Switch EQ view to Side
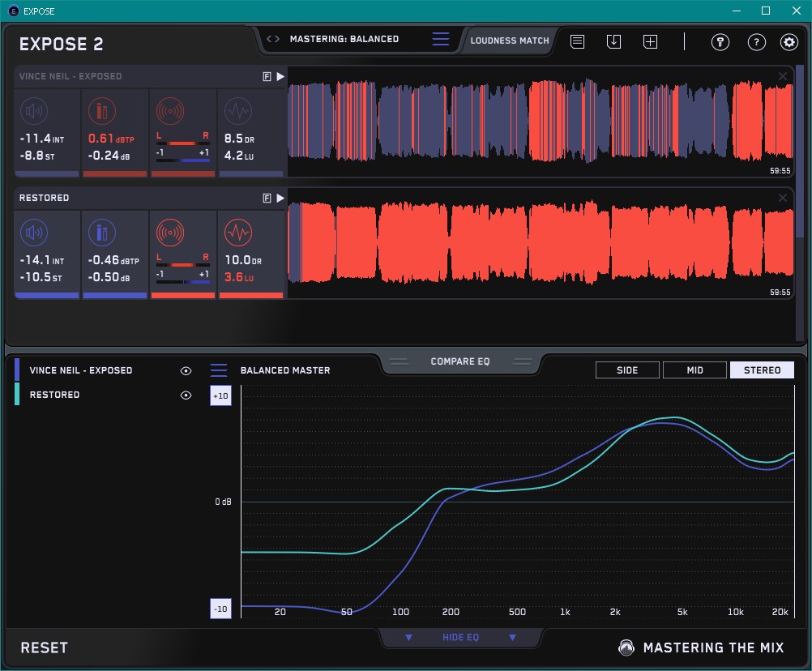The image size is (812, 671). [627, 370]
